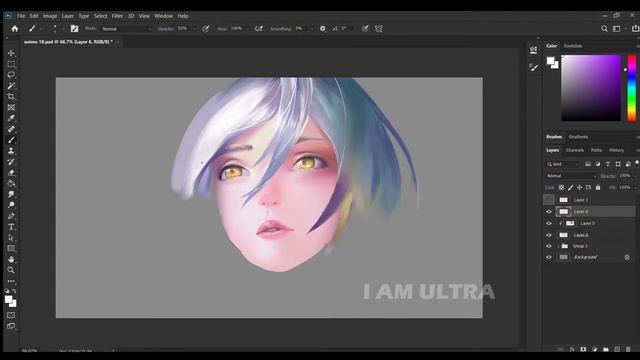The height and width of the screenshot is (360, 640).
Task: Select the Frame tool
Action: 11,107
